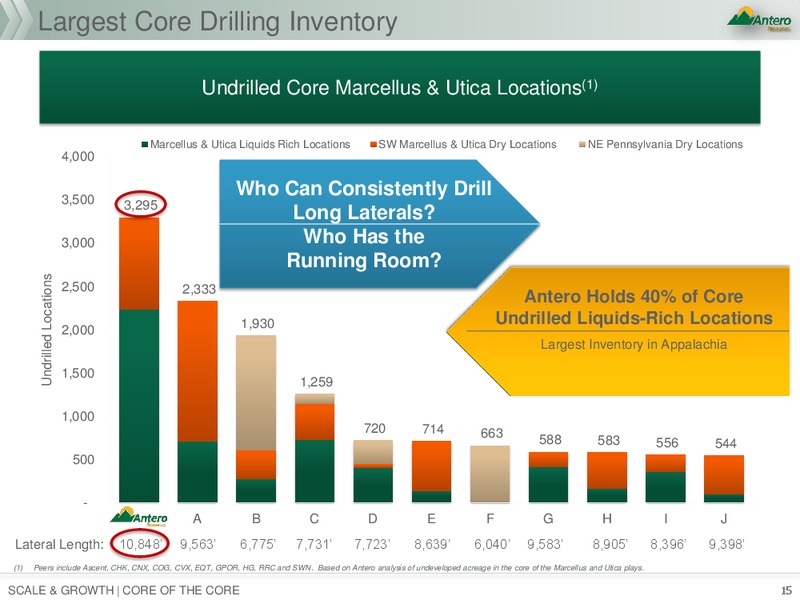The image size is (800, 600).
Task: Click the 9,398' lateral length value
Action: click(727, 544)
